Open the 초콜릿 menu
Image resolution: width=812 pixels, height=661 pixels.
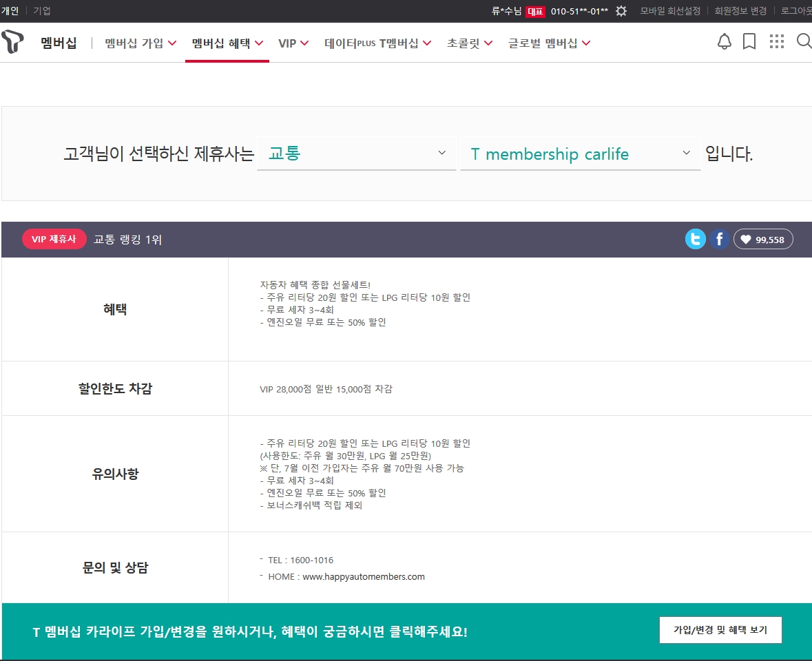point(470,43)
